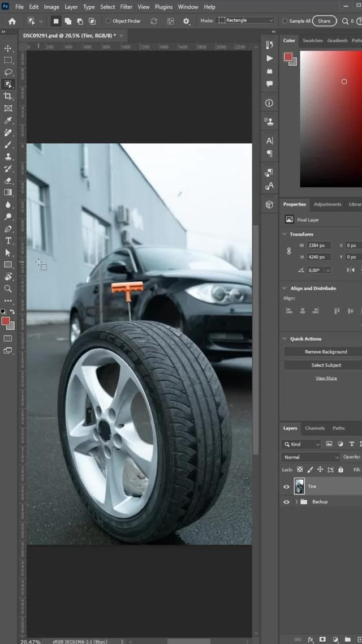The width and height of the screenshot is (362, 644).
Task: Select the Eraser tool
Action: click(x=8, y=181)
